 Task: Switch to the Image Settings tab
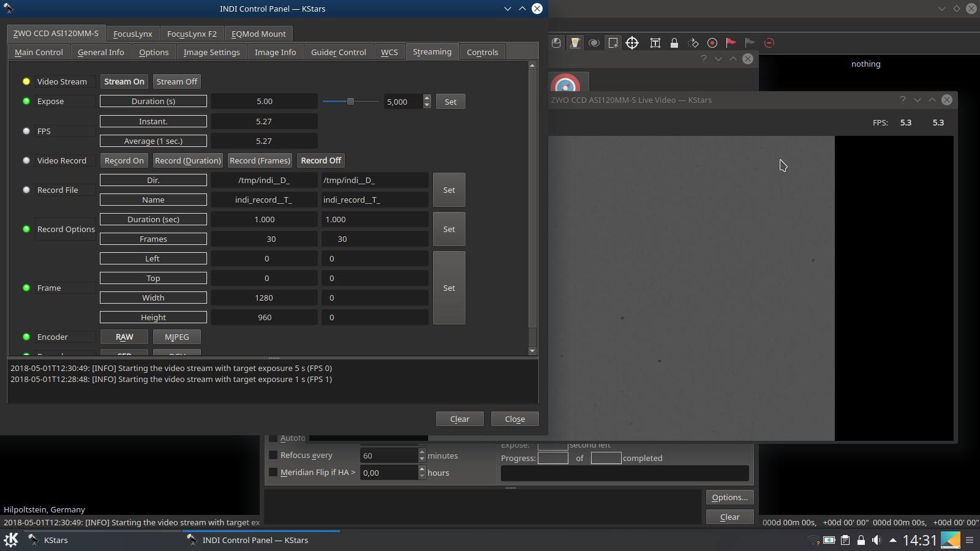(x=211, y=52)
